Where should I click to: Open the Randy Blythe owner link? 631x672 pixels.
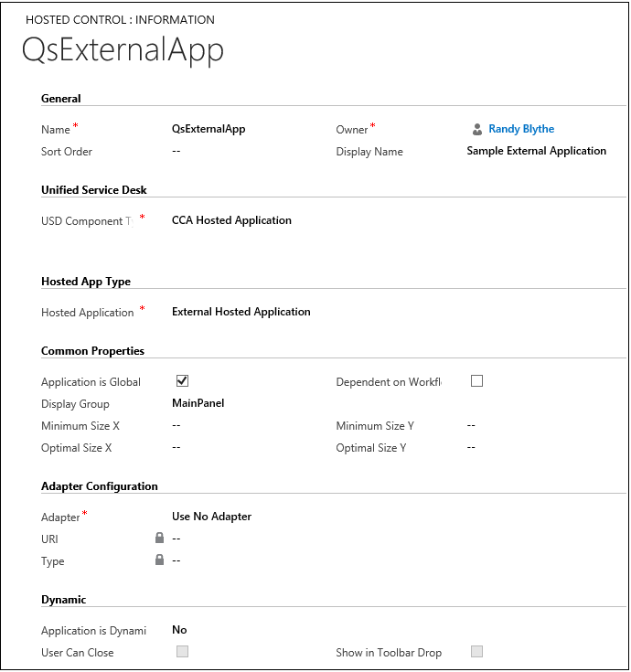pos(521,129)
